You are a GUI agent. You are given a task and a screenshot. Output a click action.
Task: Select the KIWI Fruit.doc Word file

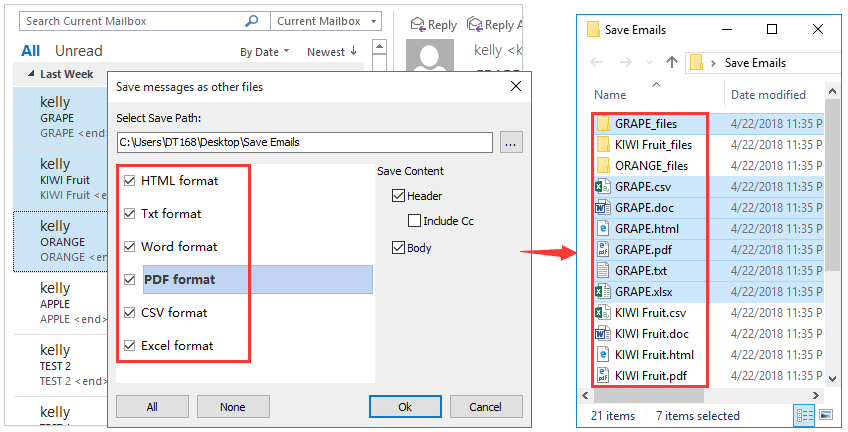pyautogui.click(x=652, y=333)
